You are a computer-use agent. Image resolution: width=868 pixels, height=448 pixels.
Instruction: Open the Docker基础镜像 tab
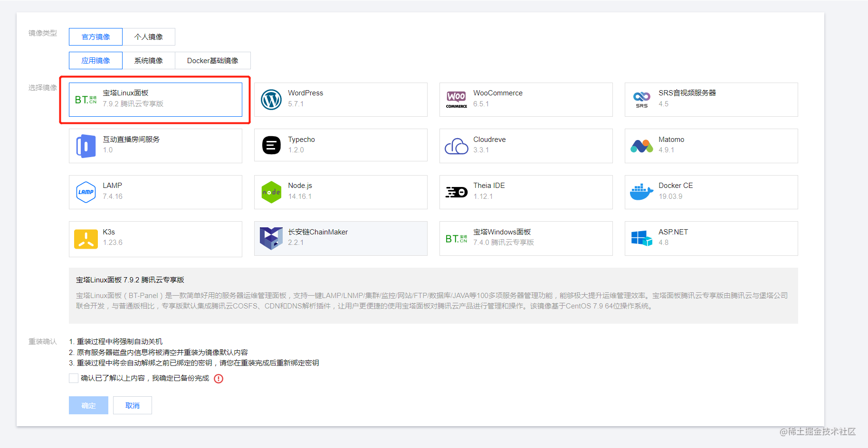coord(213,61)
